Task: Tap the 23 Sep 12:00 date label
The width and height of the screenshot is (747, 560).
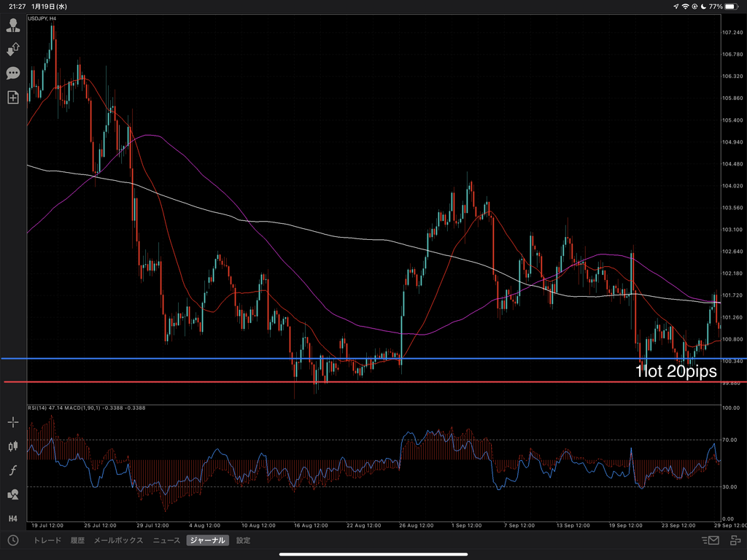Action: tap(678, 526)
